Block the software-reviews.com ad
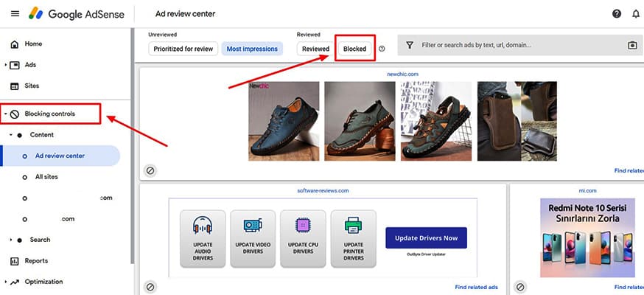This screenshot has height=295, width=644. click(150, 287)
